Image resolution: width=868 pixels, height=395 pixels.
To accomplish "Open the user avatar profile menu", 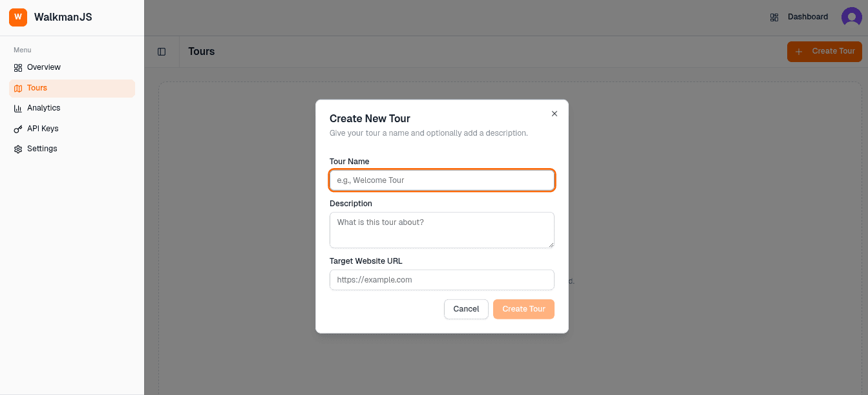I will (851, 17).
